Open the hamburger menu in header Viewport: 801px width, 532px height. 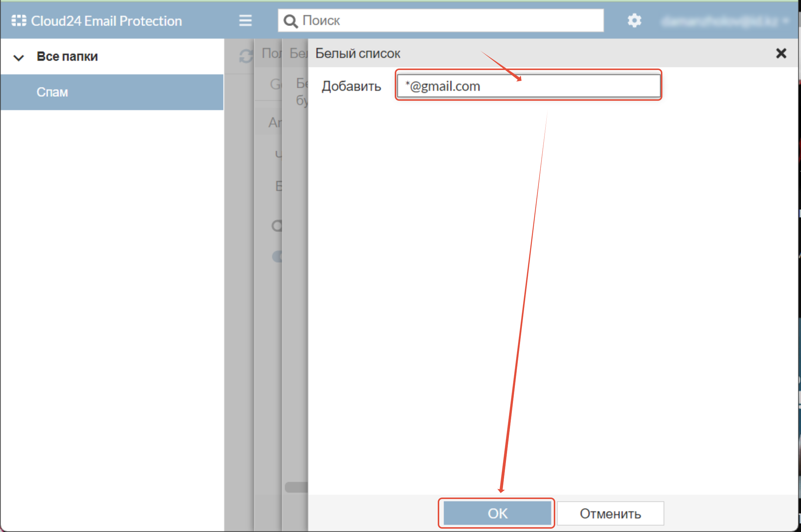click(245, 20)
